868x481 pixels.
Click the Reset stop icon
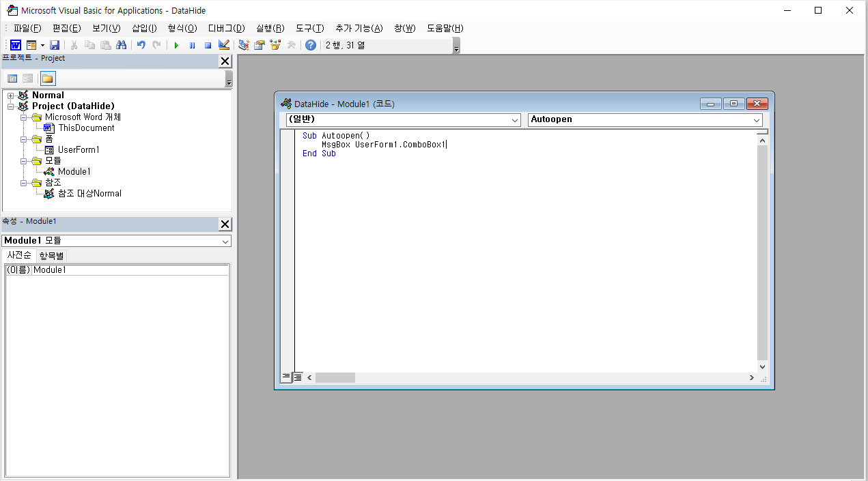pyautogui.click(x=208, y=45)
